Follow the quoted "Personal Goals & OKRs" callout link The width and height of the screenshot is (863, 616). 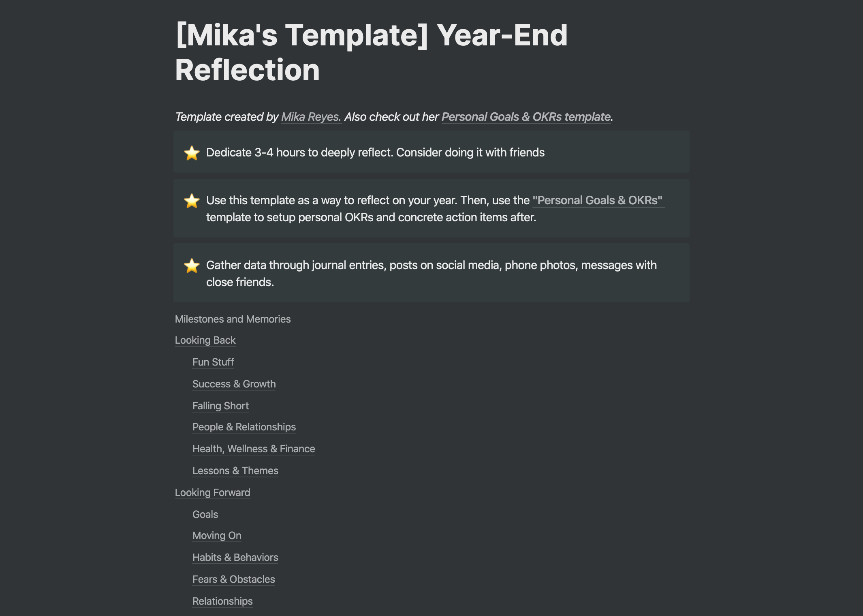597,200
